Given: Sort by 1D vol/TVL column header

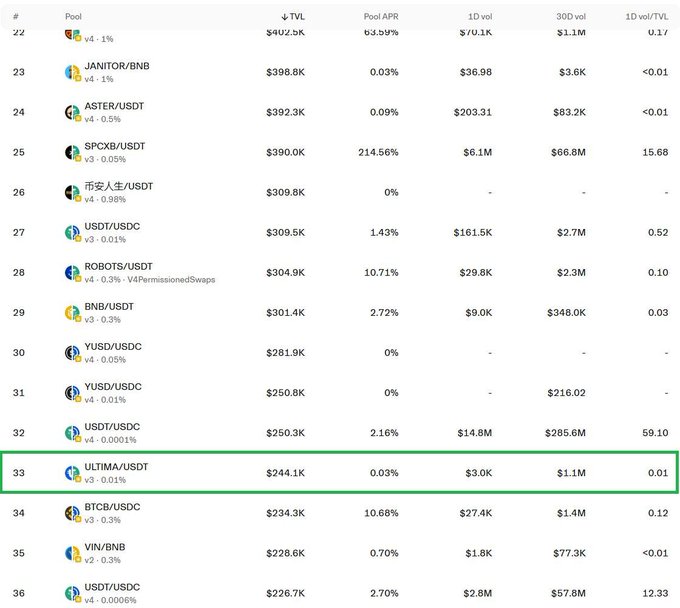Looking at the screenshot, I should click(647, 16).
